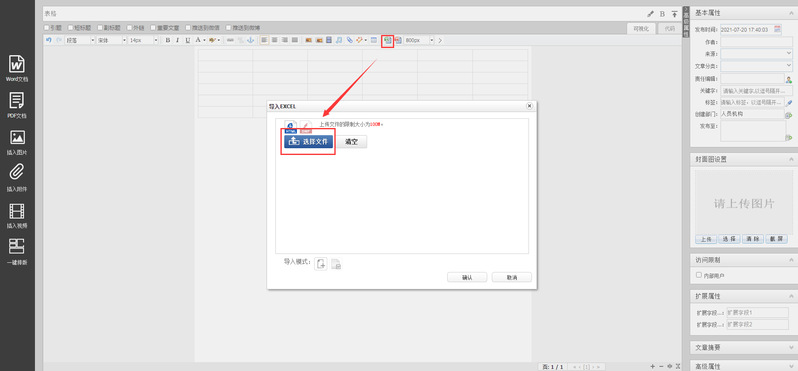Expand the 文章分类 dropdown
The height and width of the screenshot is (371, 798).
pos(756,66)
